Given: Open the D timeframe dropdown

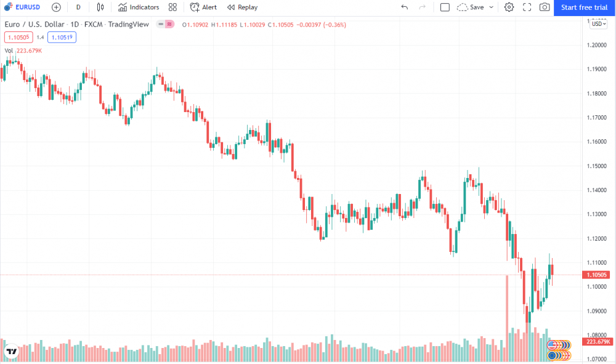Looking at the screenshot, I should (78, 7).
